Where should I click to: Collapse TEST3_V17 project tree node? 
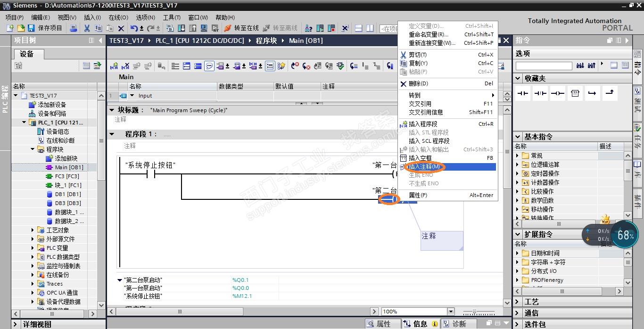click(16, 96)
